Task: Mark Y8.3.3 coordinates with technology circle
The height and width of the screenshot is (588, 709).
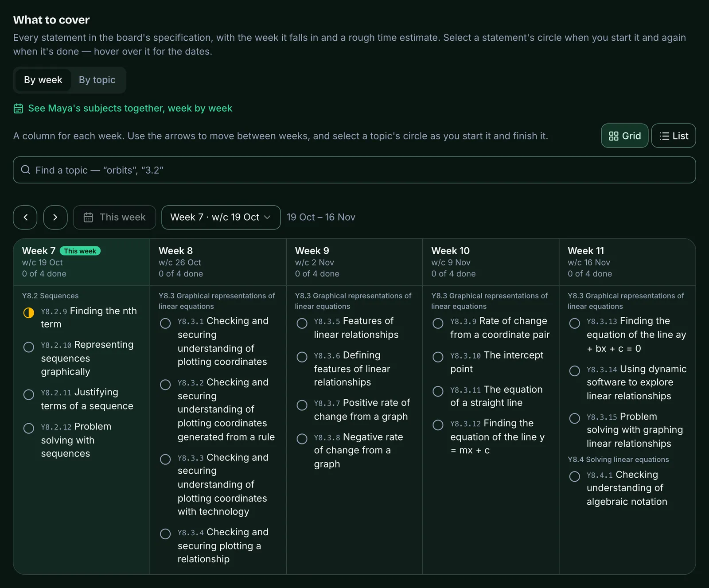Action: pyautogui.click(x=165, y=459)
